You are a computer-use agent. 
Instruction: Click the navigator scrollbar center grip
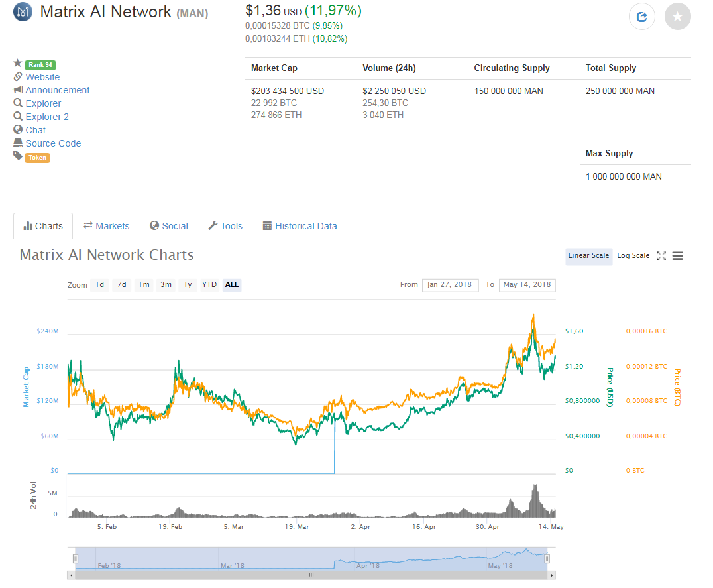(x=311, y=575)
